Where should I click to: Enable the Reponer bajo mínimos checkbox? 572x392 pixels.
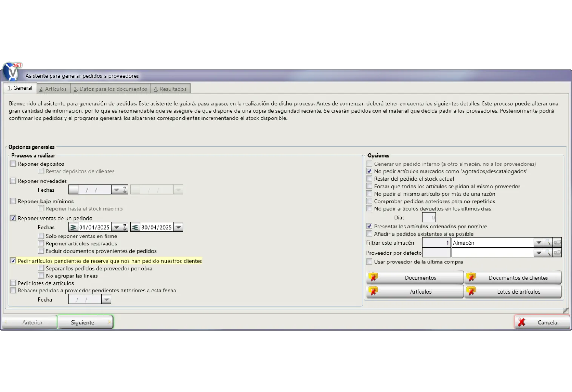tap(13, 201)
